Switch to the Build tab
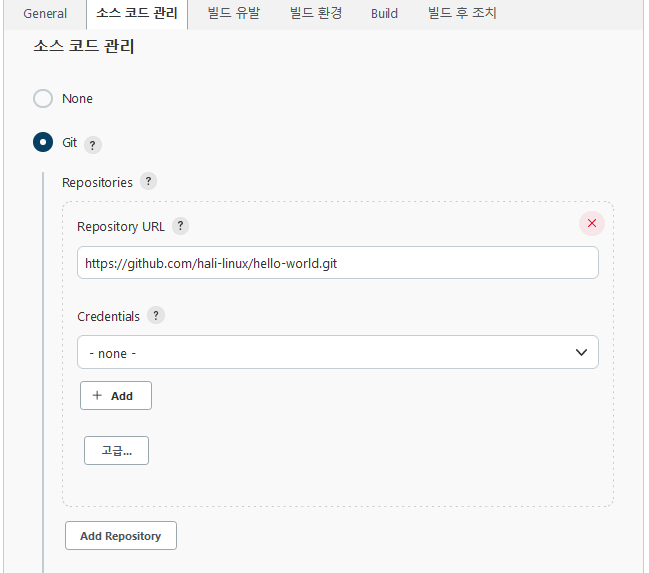The width and height of the screenshot is (649, 573). click(x=384, y=14)
